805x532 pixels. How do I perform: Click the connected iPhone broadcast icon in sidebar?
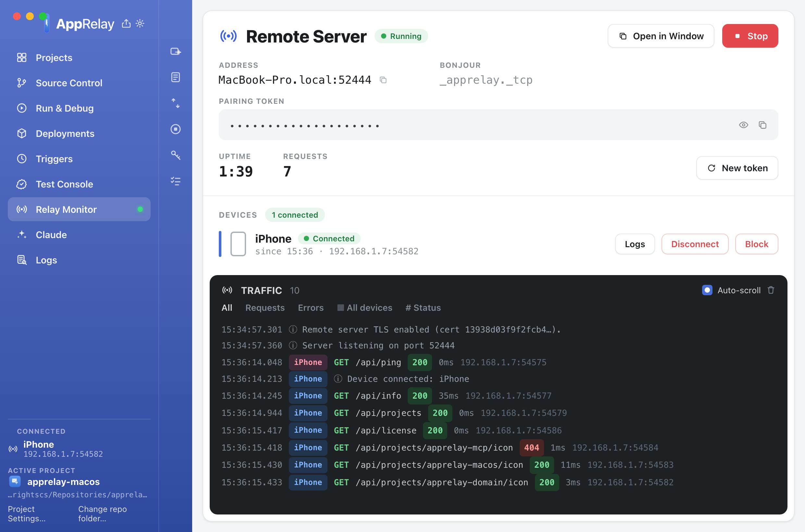coord(13,449)
